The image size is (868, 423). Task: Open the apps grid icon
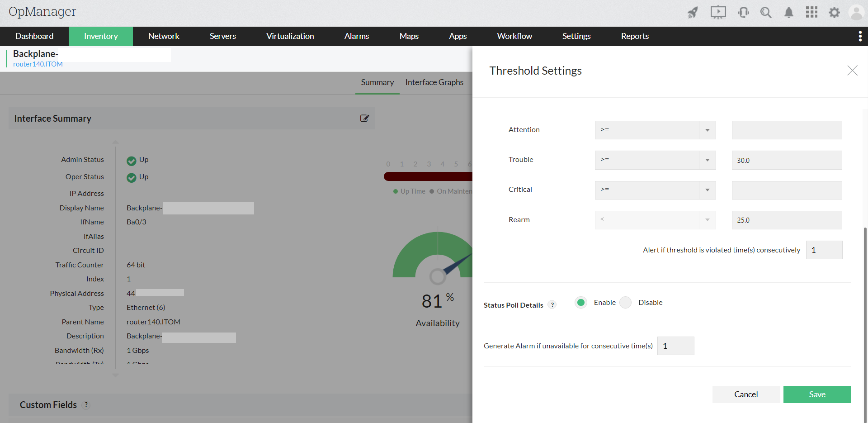coord(812,12)
